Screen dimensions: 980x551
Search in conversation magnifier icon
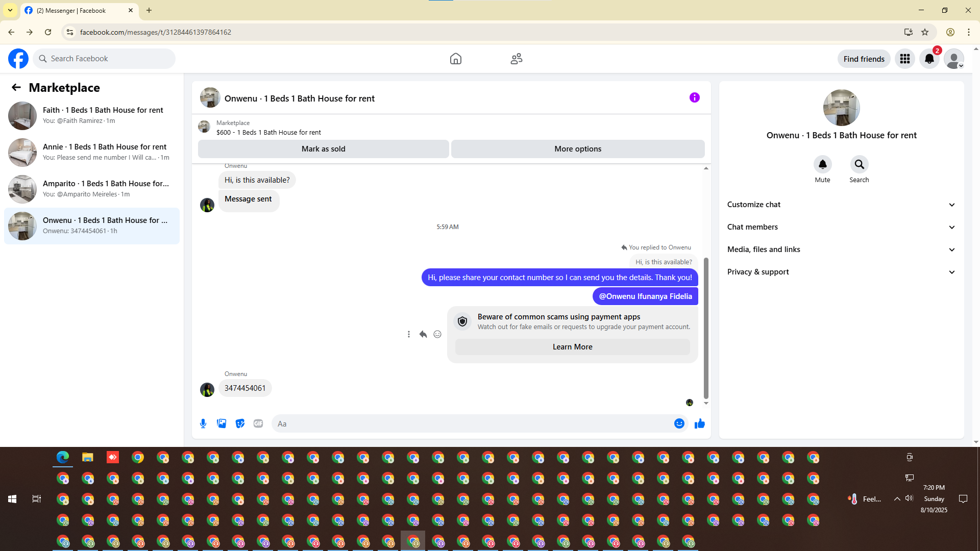coord(859,164)
